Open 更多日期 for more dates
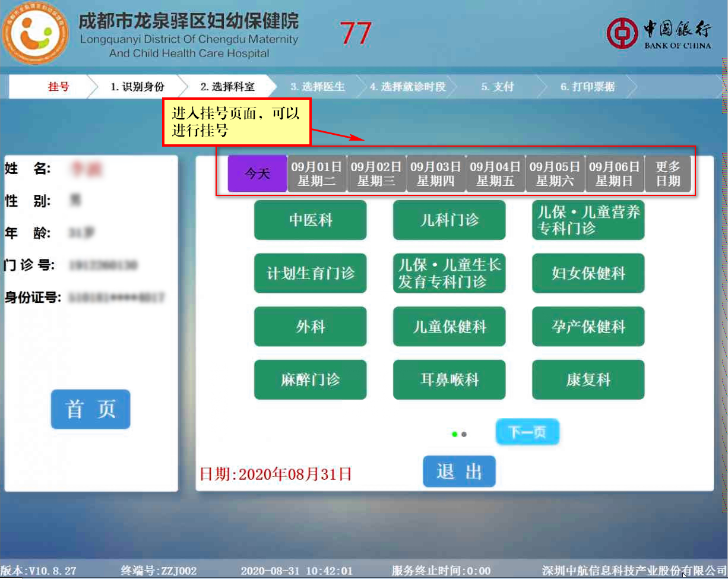Viewport: 728px width, 579px height. [668, 173]
